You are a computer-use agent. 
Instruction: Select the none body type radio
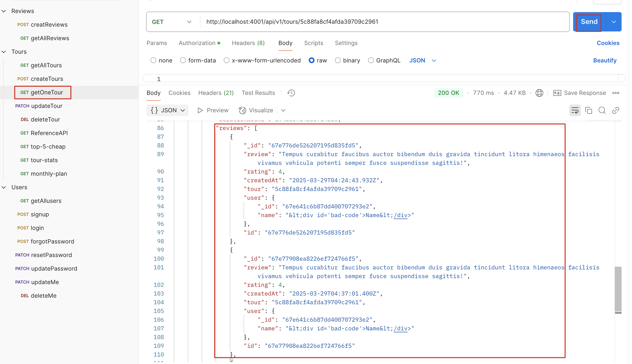pyautogui.click(x=153, y=61)
